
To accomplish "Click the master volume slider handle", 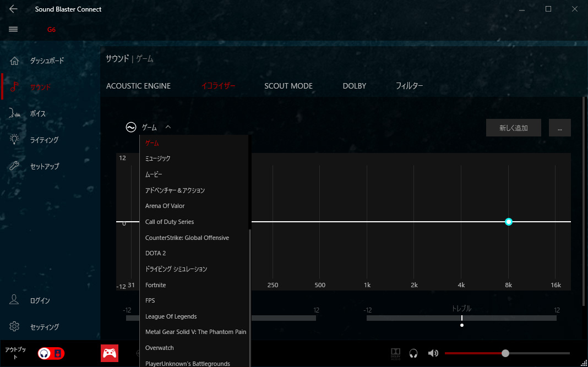I will click(x=505, y=353).
